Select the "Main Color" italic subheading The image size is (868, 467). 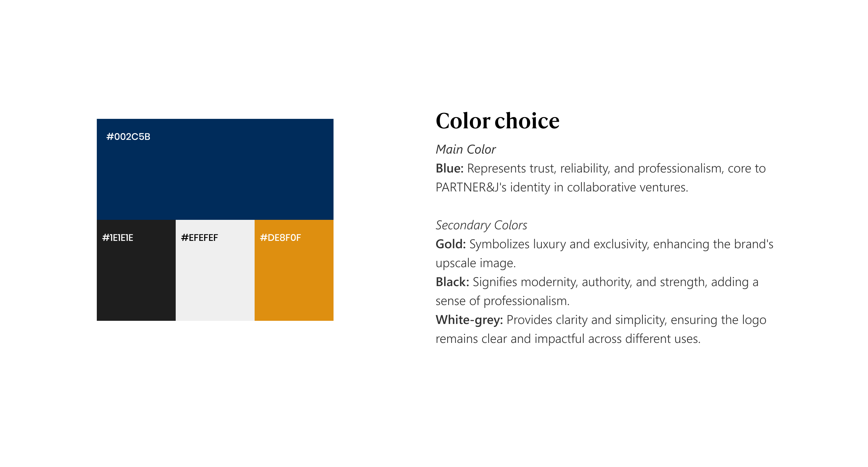(x=466, y=149)
